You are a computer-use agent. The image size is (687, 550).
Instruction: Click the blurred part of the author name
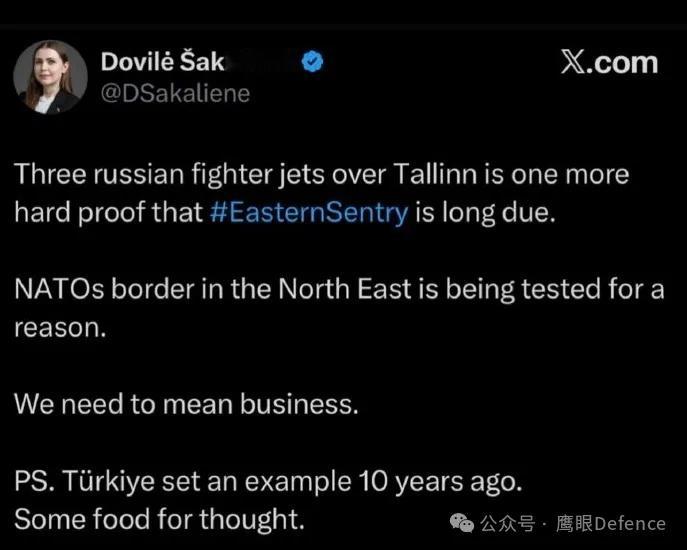pos(262,61)
